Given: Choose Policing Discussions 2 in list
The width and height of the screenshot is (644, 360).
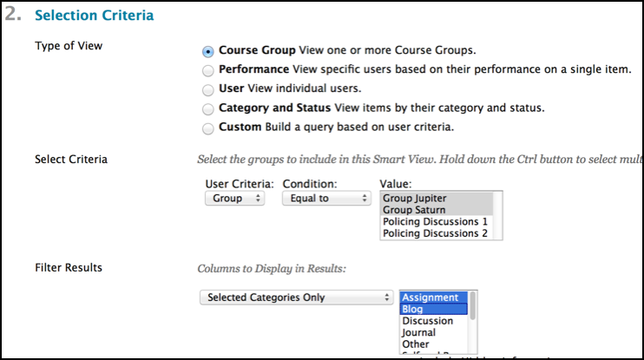Looking at the screenshot, I should (436, 233).
